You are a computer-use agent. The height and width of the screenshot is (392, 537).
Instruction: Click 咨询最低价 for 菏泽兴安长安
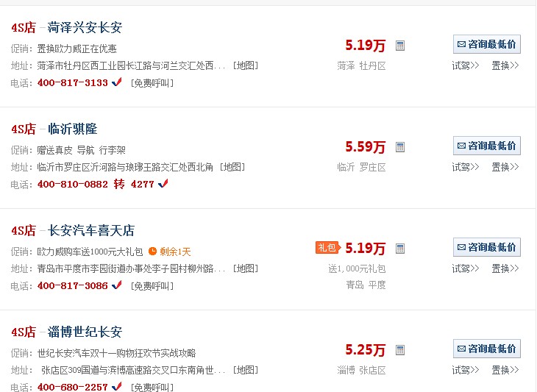tap(486, 44)
